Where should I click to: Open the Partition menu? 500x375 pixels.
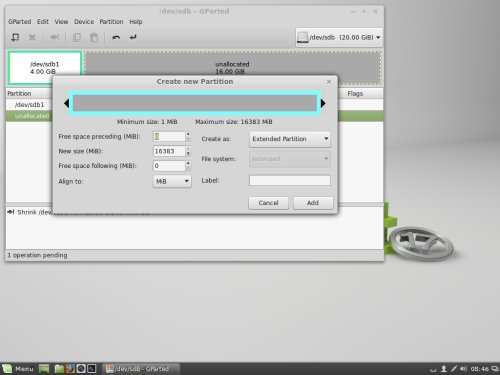tap(111, 22)
